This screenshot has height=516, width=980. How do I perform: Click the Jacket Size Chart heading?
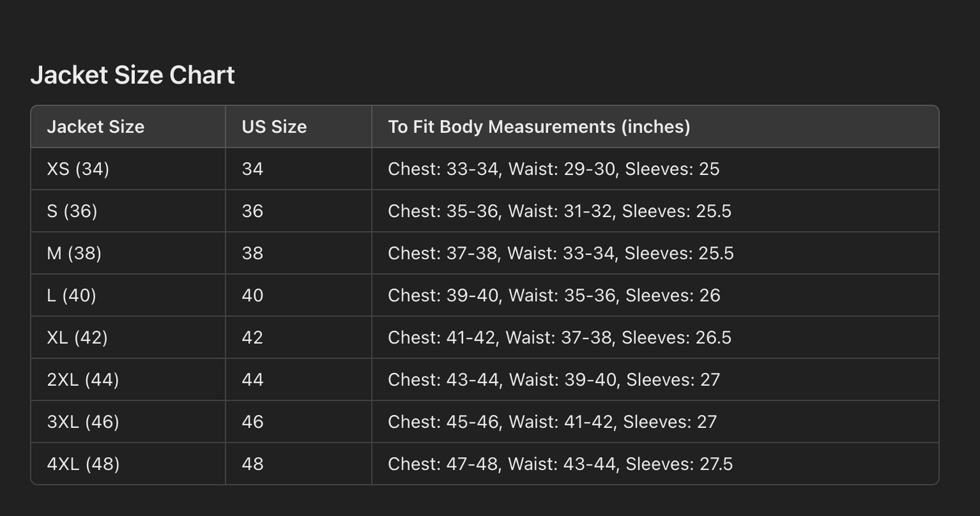(x=132, y=75)
